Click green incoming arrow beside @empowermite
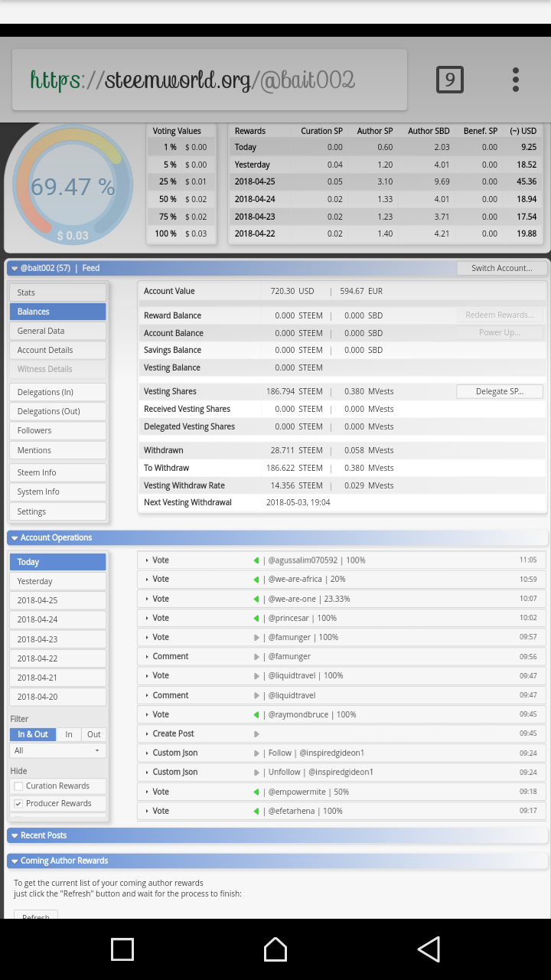This screenshot has width=551, height=980. click(256, 792)
